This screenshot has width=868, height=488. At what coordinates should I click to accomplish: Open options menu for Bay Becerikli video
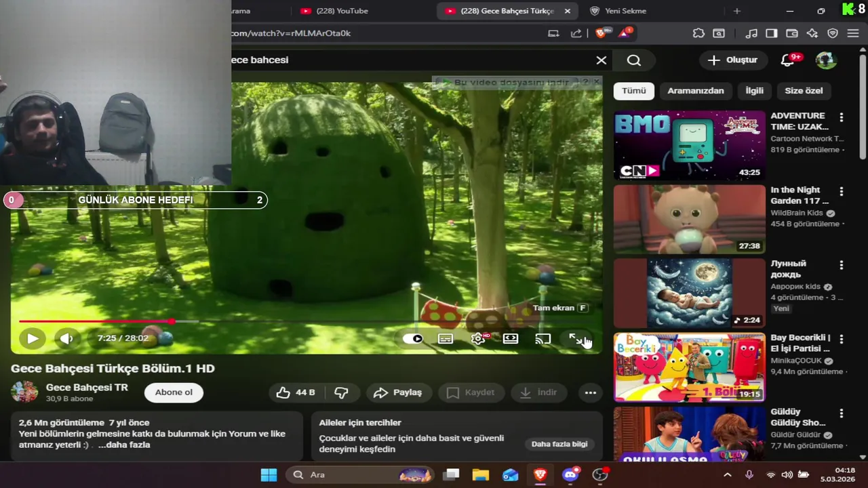coord(841,339)
